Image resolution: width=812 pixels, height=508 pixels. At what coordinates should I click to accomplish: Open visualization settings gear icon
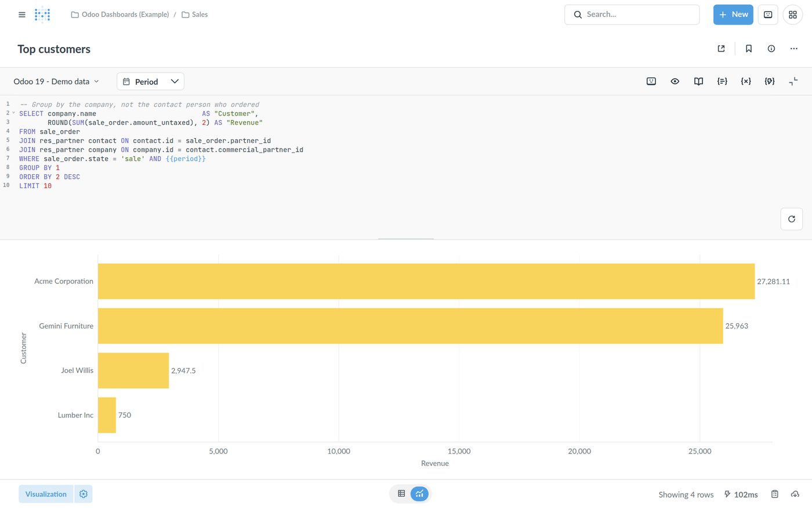click(84, 494)
